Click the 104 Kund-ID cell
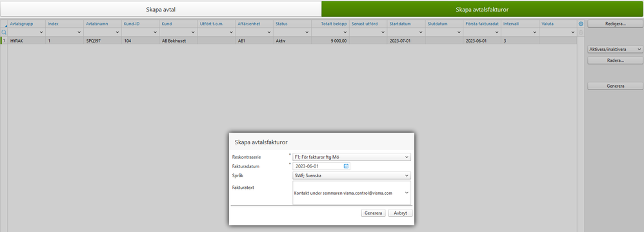Screen dimensions: 644x232 pyautogui.click(x=140, y=41)
